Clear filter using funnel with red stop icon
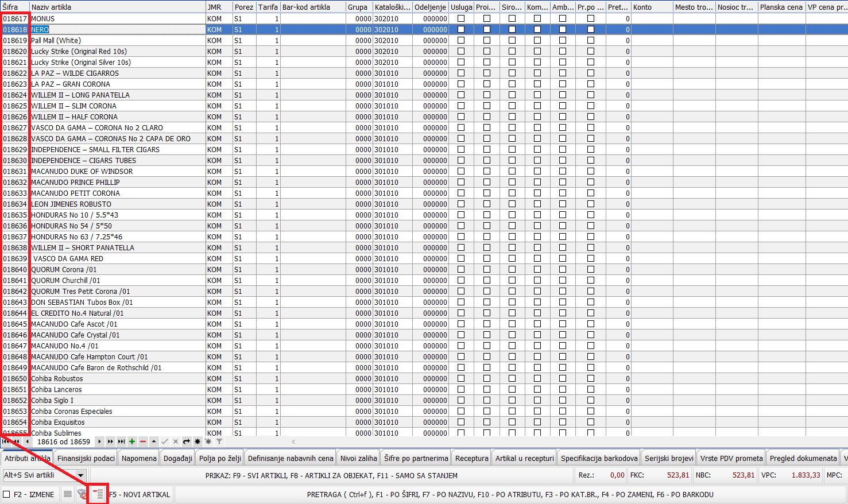Screen dimensions: 848x504 82,494
